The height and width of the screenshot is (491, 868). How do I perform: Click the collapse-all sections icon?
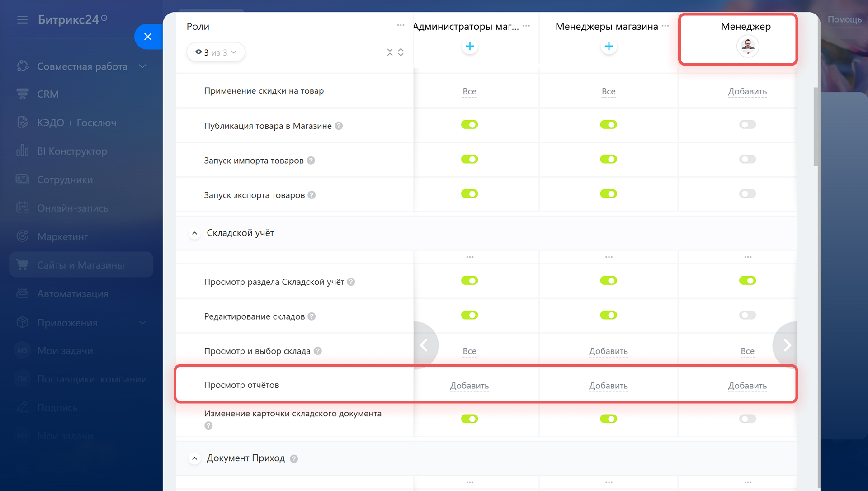coord(390,52)
